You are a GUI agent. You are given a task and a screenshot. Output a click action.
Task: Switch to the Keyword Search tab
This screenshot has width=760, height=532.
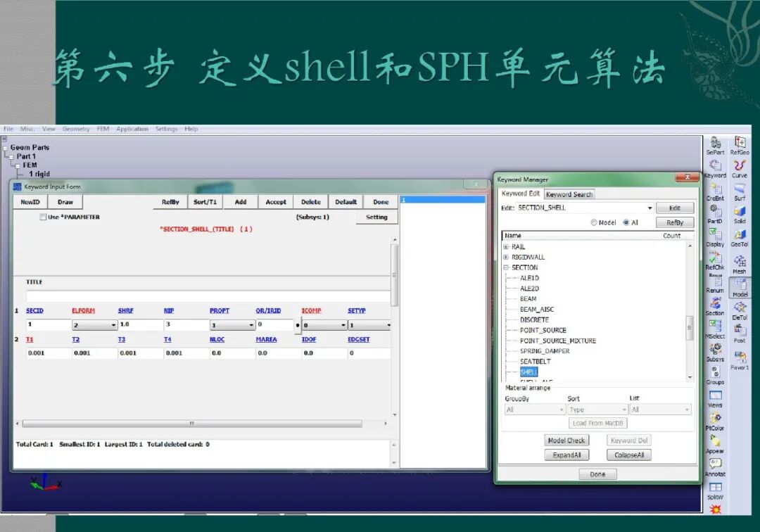click(569, 194)
